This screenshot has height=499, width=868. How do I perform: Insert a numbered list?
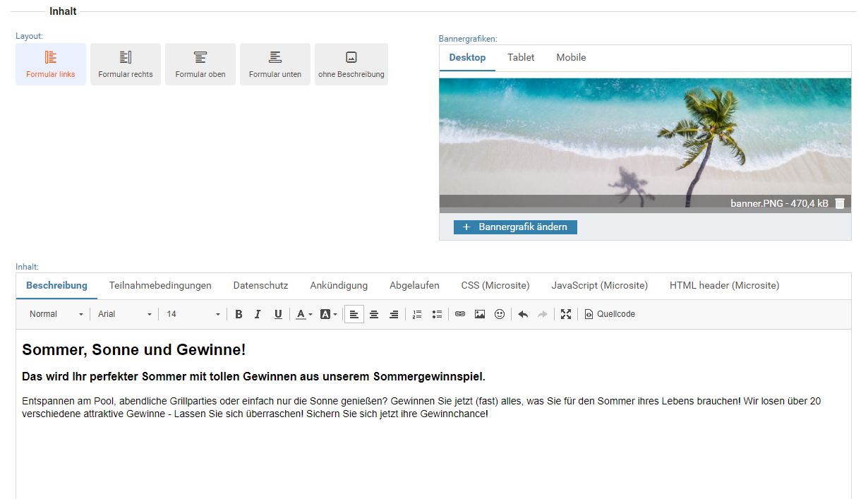pos(417,314)
